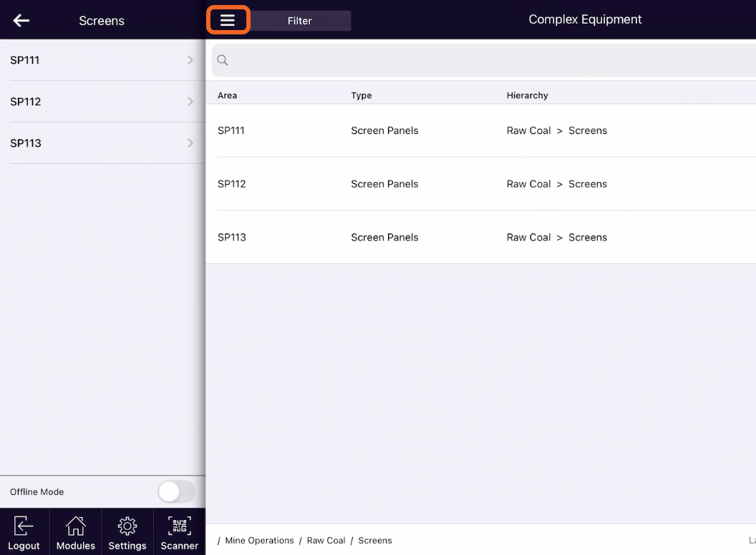
Task: Sort by Hierarchy column header
Action: point(527,95)
